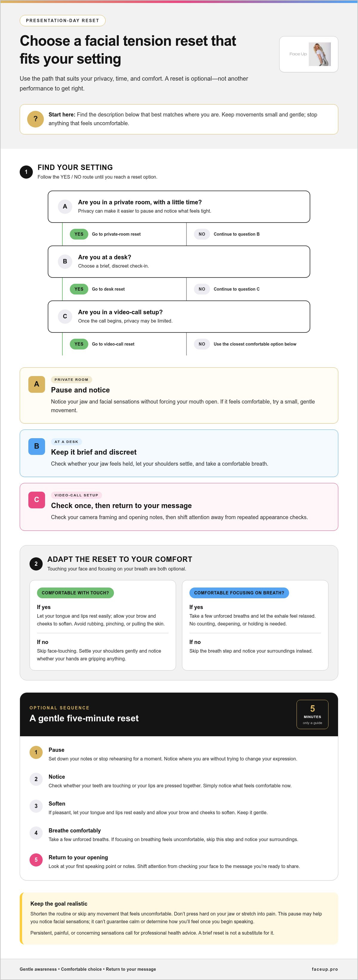Click the pink C video-call icon
The image size is (358, 980).
[x=36, y=500]
